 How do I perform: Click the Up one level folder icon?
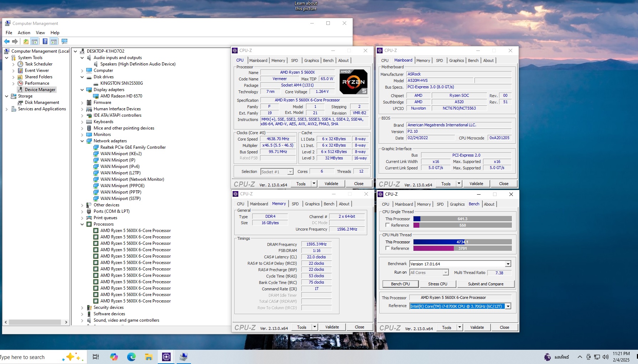click(26, 41)
